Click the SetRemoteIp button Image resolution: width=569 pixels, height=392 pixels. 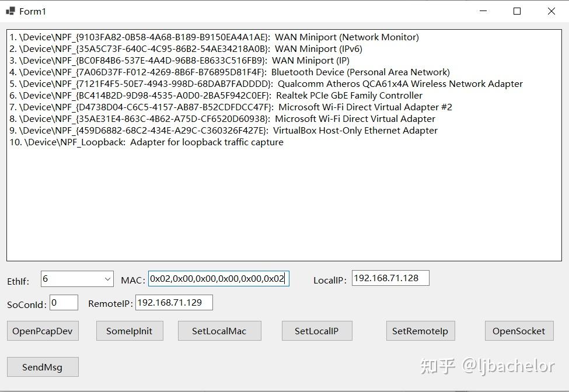420,331
